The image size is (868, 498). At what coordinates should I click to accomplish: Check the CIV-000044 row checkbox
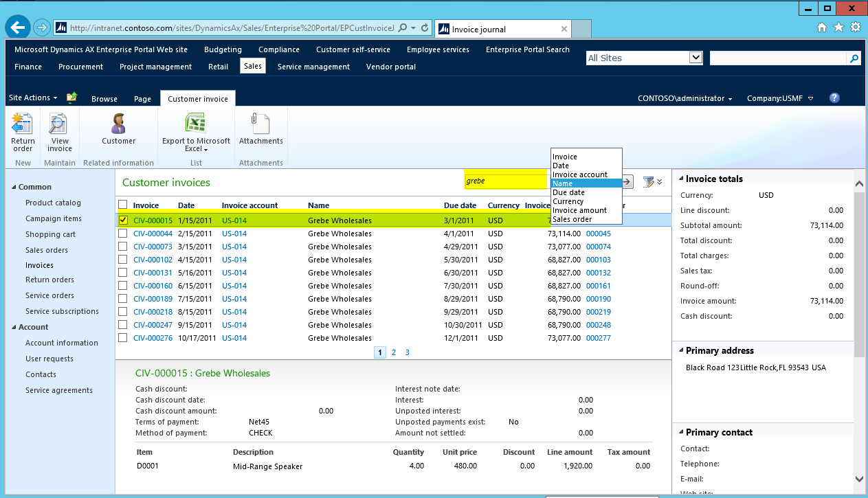point(123,234)
